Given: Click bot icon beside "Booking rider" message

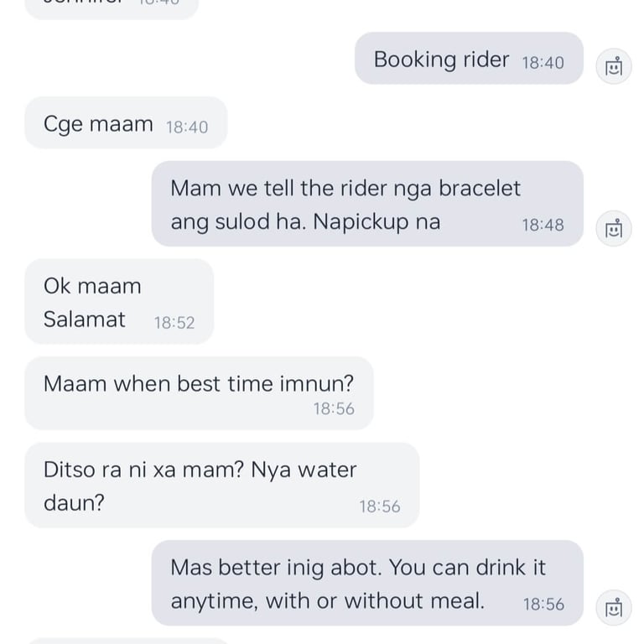Looking at the screenshot, I should click(614, 66).
